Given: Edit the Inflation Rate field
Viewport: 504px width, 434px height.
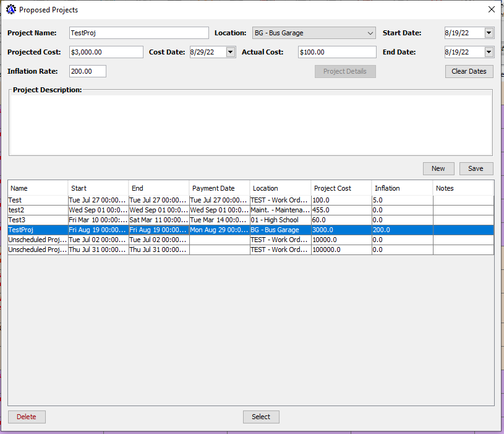Looking at the screenshot, I should tap(87, 71).
